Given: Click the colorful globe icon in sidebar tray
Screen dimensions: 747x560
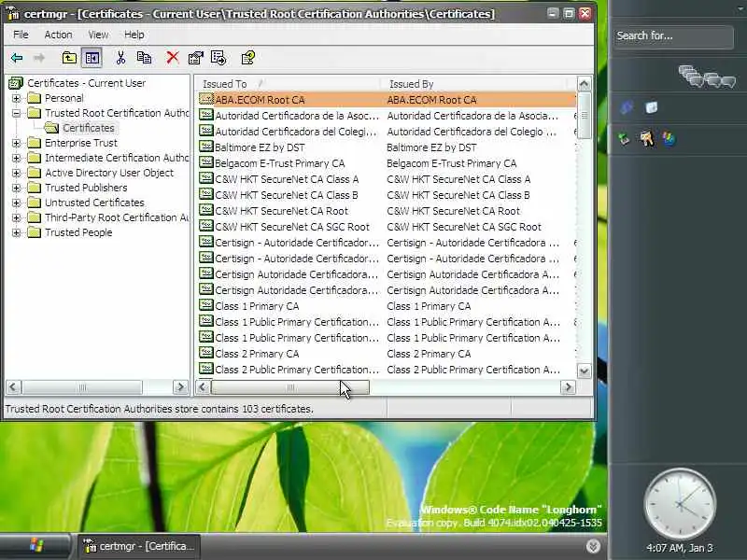Looking at the screenshot, I should [669, 138].
